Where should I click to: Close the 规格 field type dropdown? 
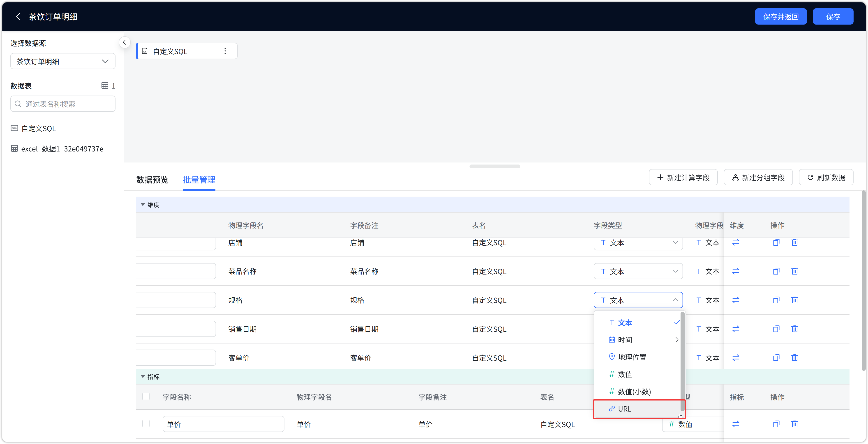638,300
